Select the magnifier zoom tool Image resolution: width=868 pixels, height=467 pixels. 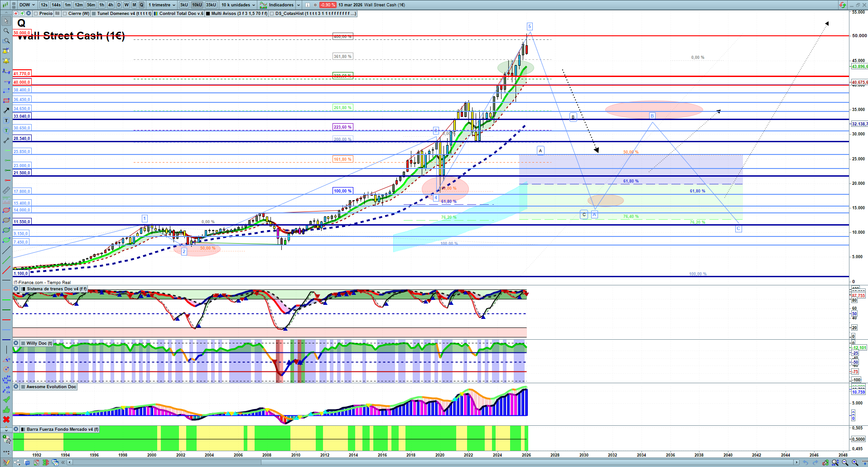tap(6, 31)
